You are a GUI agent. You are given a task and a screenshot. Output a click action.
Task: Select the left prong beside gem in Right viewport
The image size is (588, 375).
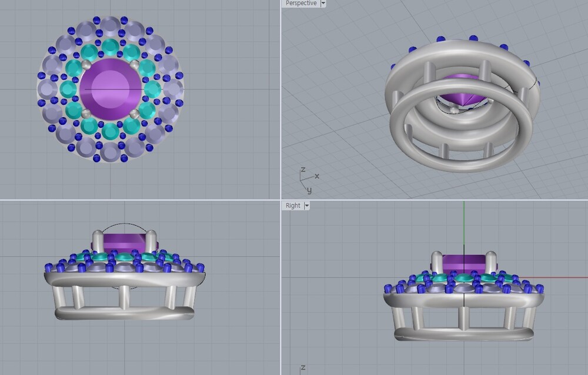coord(437,261)
